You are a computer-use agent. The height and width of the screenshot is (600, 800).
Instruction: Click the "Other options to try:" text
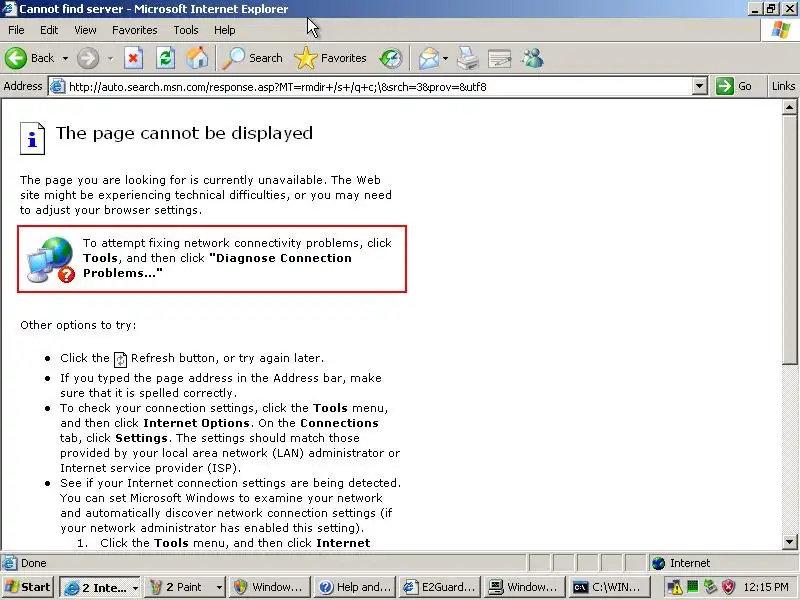78,325
